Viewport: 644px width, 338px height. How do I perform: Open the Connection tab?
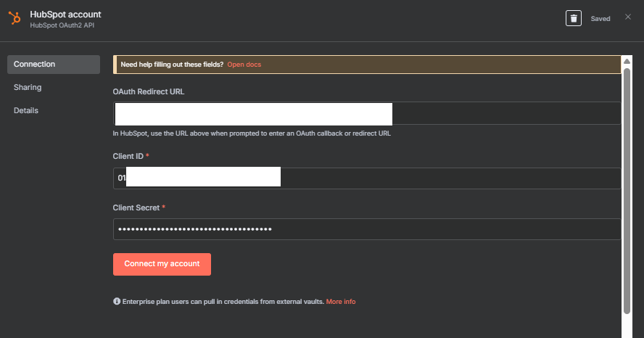[x=54, y=65]
